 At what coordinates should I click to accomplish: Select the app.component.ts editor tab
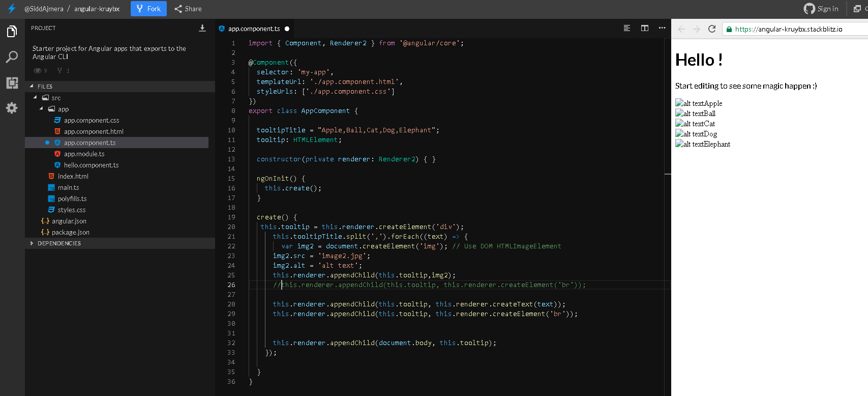point(254,29)
